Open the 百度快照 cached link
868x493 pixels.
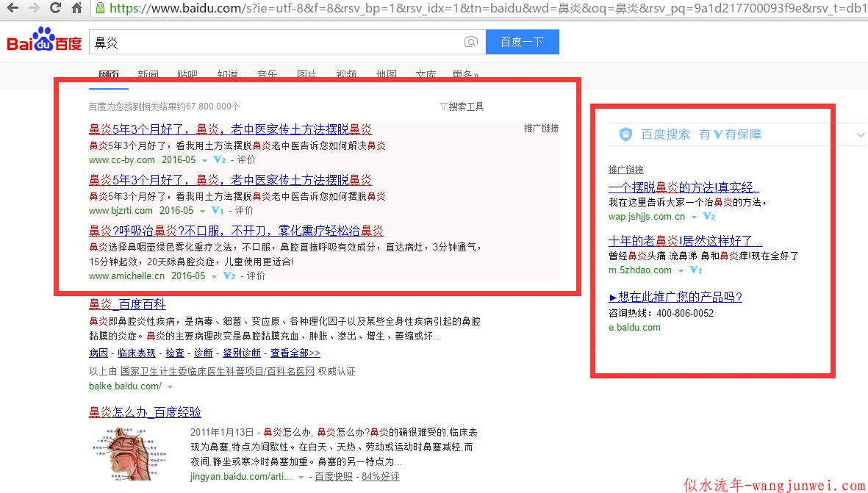click(x=333, y=476)
